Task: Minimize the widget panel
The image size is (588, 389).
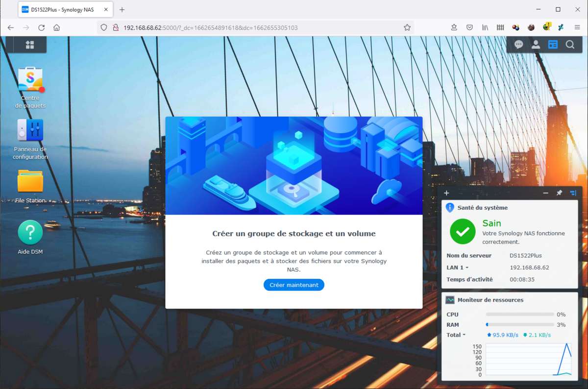Action: 546,193
